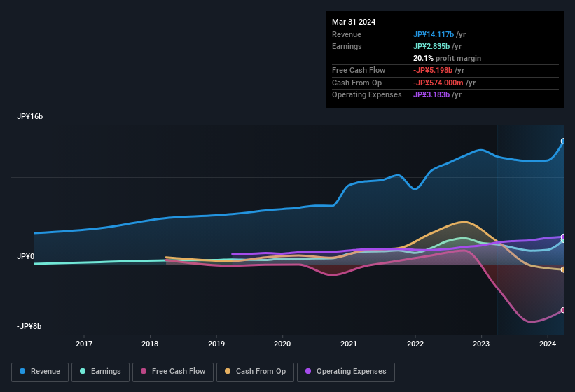Click the 2020 x-axis label
The height and width of the screenshot is (392, 575).
[x=282, y=344]
